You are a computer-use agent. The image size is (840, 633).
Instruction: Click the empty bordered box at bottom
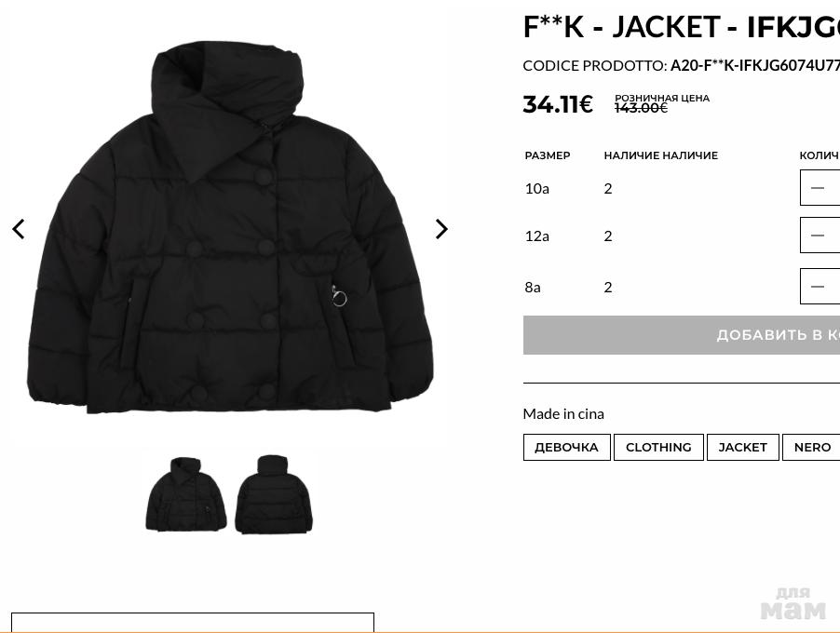pos(193,623)
